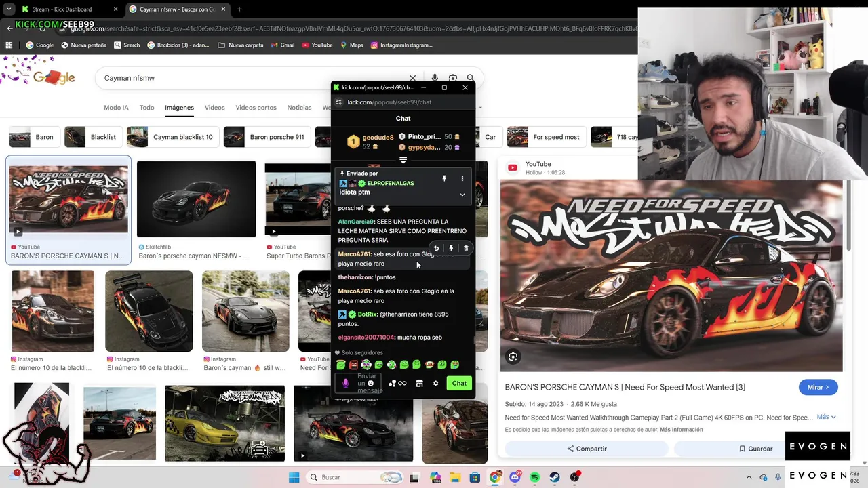Insert the red angry emote
The image size is (868, 488).
point(353,365)
